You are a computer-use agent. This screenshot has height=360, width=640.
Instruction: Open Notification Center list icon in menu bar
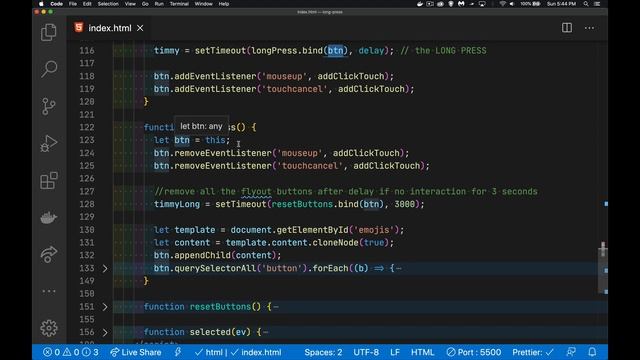coord(597,4)
